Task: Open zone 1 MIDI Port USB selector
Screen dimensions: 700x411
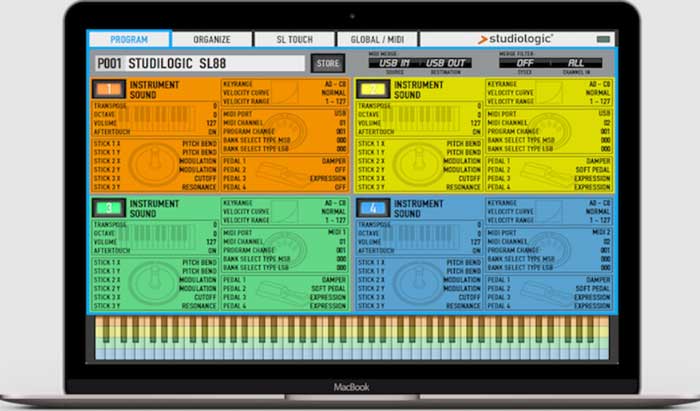Action: [341, 114]
